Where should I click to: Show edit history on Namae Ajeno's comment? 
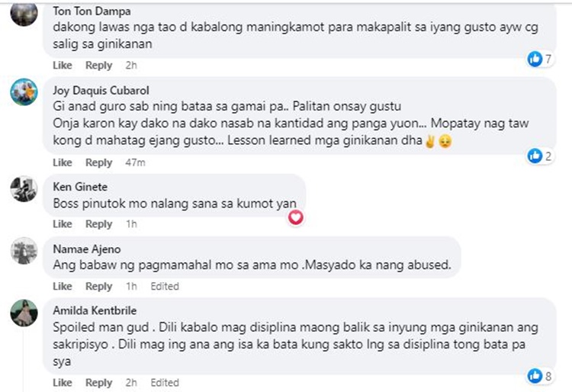(x=165, y=287)
